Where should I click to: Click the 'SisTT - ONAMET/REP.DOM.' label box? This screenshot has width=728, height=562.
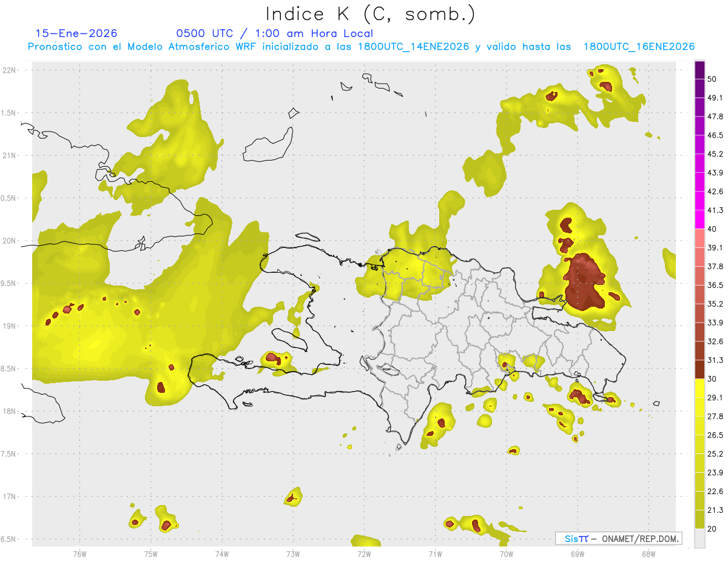[619, 538]
